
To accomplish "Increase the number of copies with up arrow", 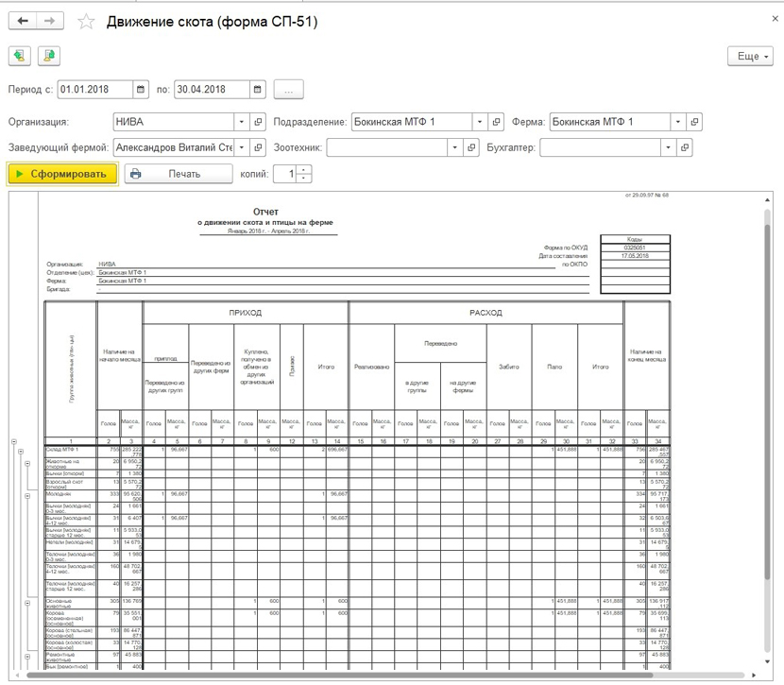I will 303,170.
